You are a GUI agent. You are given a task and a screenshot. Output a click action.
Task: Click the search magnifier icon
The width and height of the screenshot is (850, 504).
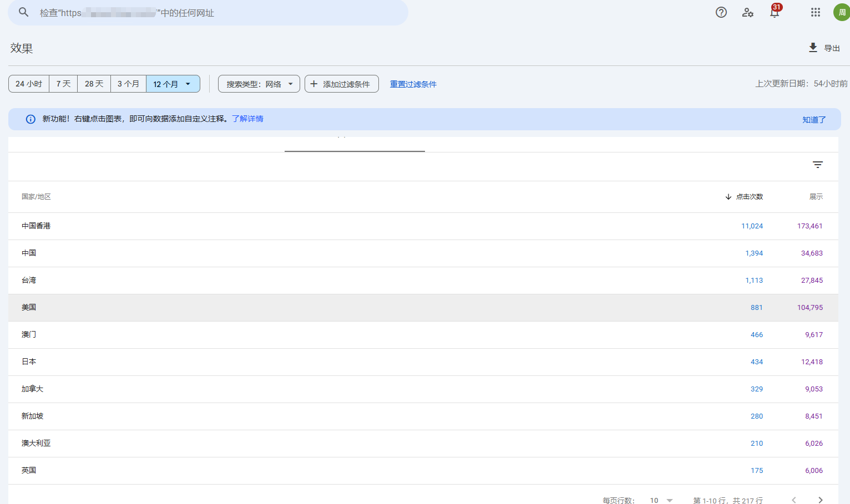click(x=23, y=12)
